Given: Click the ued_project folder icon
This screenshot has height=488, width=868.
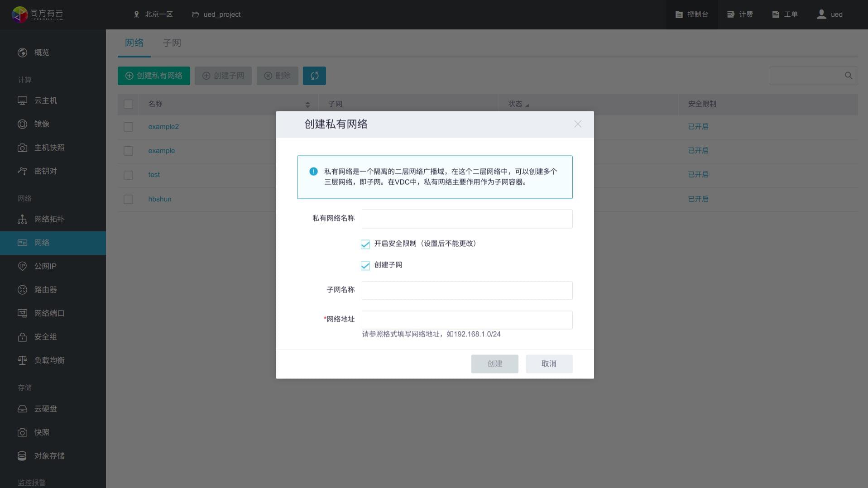Looking at the screenshot, I should 195,14.
